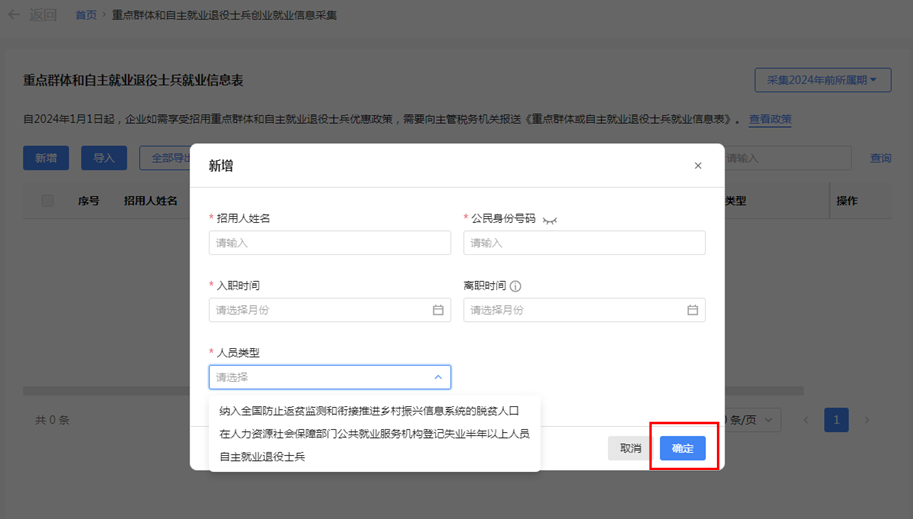Toggle ID number visibility eye icon
The image size is (913, 519).
(x=550, y=220)
